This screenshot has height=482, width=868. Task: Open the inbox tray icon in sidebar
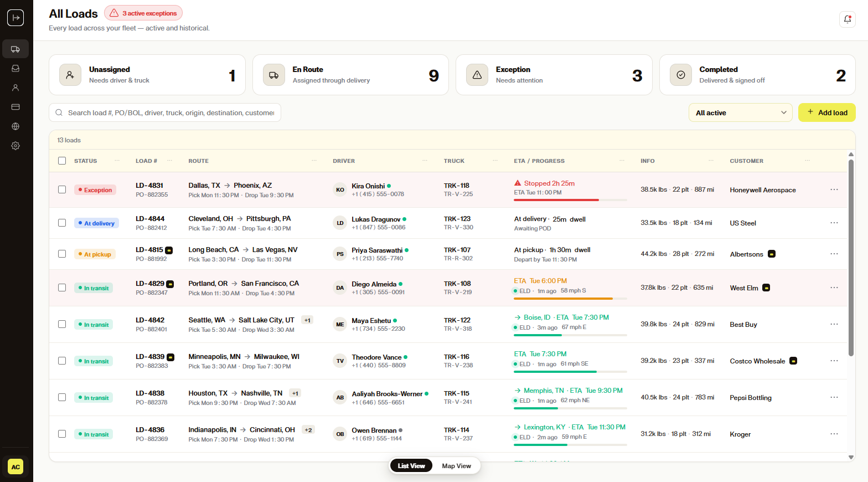tap(15, 68)
